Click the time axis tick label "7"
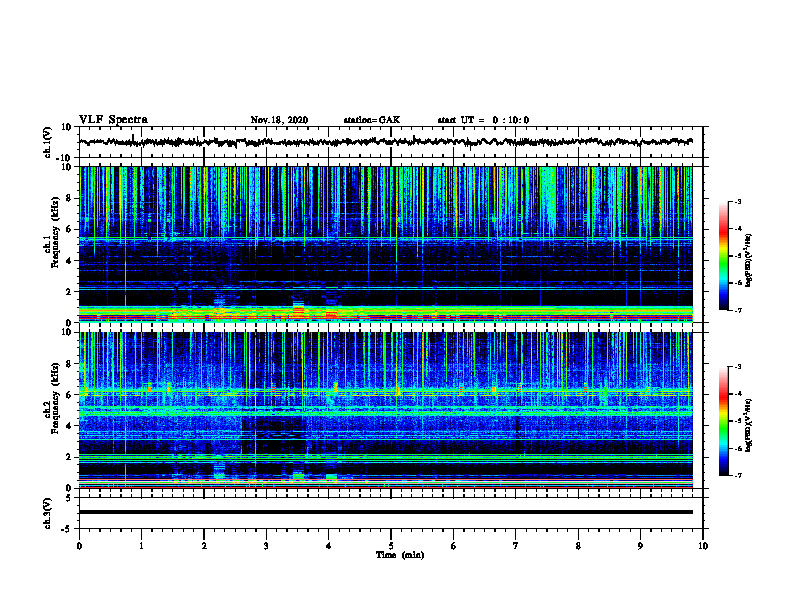 pyautogui.click(x=516, y=546)
